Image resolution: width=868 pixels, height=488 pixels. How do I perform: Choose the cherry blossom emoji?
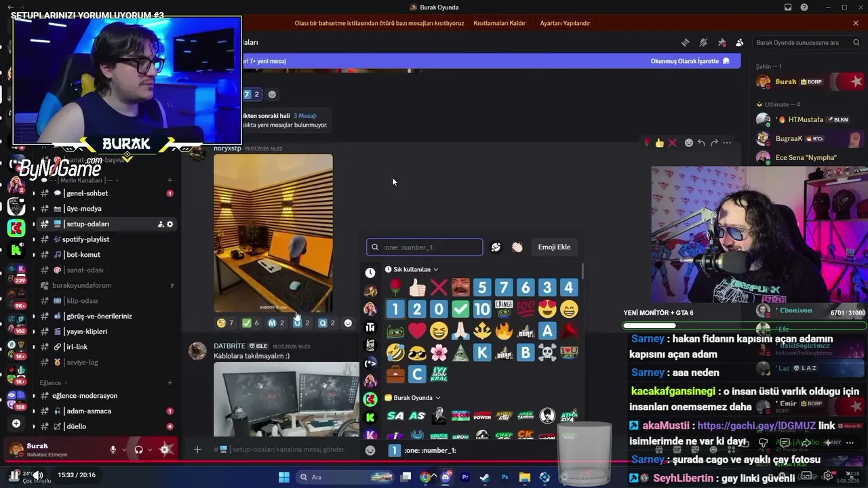[x=439, y=352]
